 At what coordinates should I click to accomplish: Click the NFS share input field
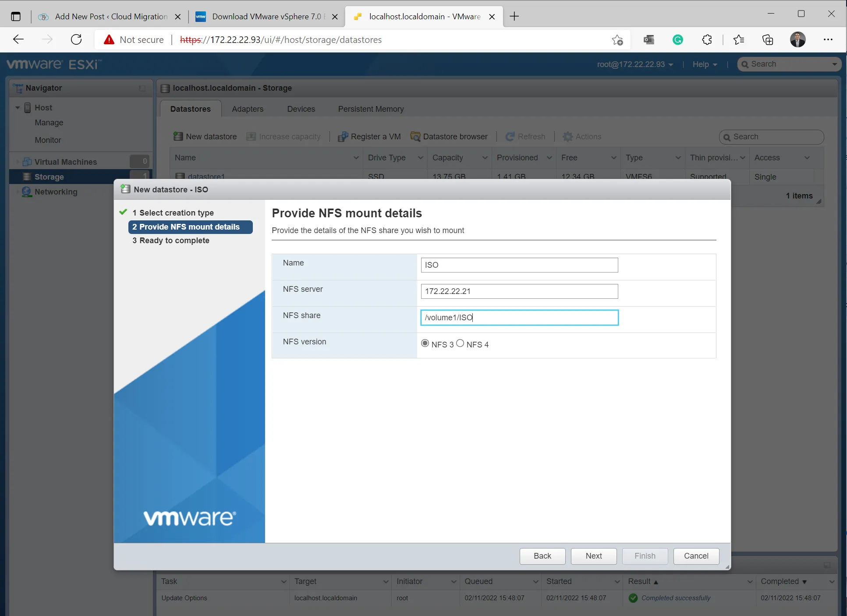click(519, 318)
